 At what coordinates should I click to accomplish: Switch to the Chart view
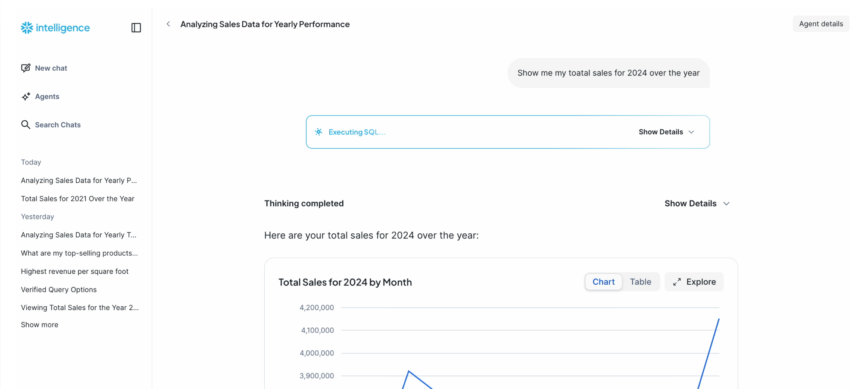603,282
